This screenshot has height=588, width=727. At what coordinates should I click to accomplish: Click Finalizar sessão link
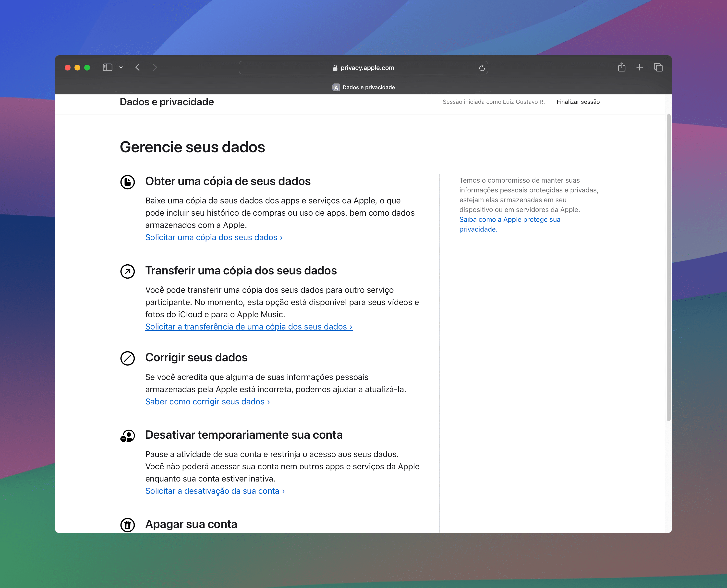[578, 102]
